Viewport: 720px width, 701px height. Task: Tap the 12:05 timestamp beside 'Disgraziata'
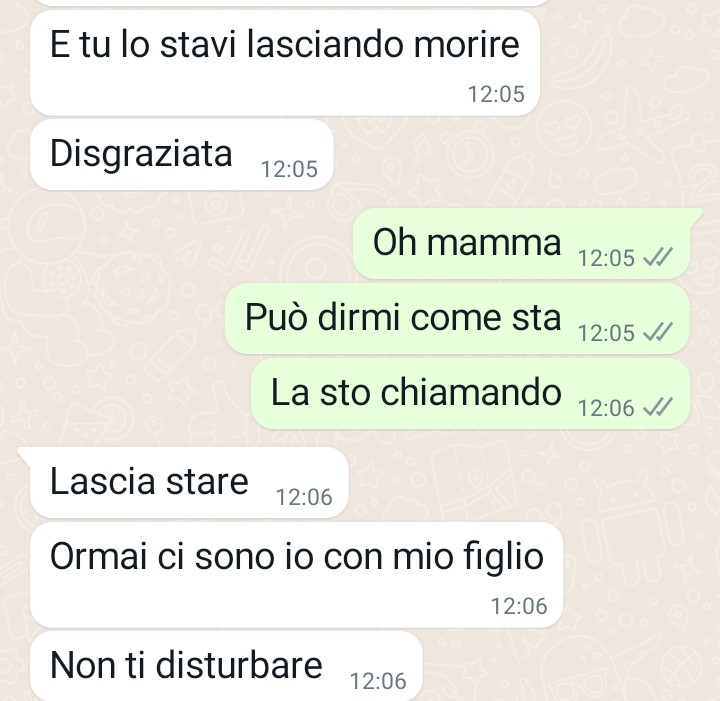(x=289, y=169)
